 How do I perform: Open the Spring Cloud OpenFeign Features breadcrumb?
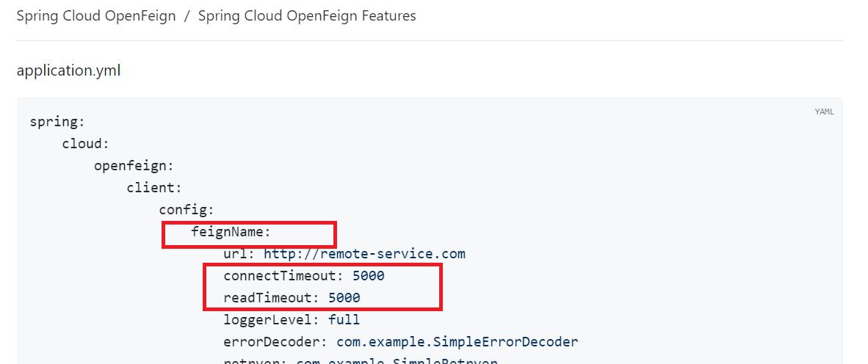[x=307, y=15]
